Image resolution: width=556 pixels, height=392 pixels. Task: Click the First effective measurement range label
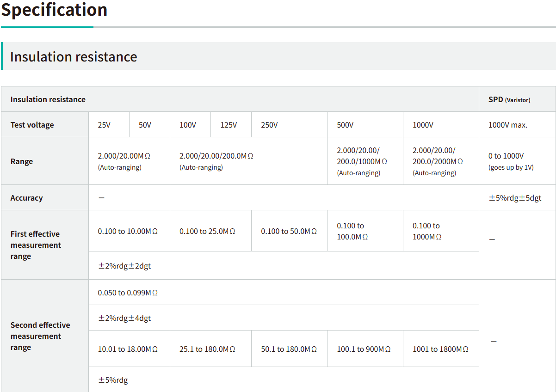pos(36,245)
